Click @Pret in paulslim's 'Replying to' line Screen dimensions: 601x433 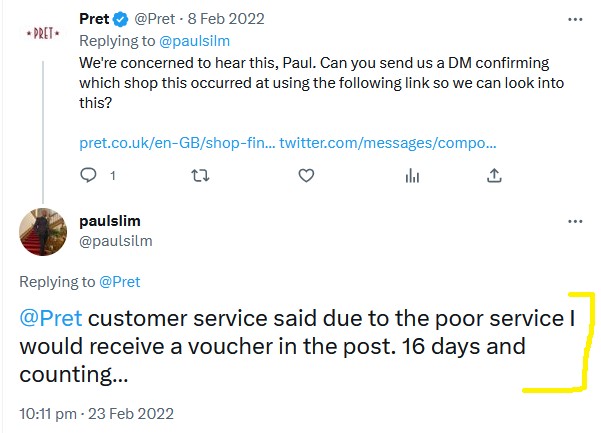(x=120, y=282)
